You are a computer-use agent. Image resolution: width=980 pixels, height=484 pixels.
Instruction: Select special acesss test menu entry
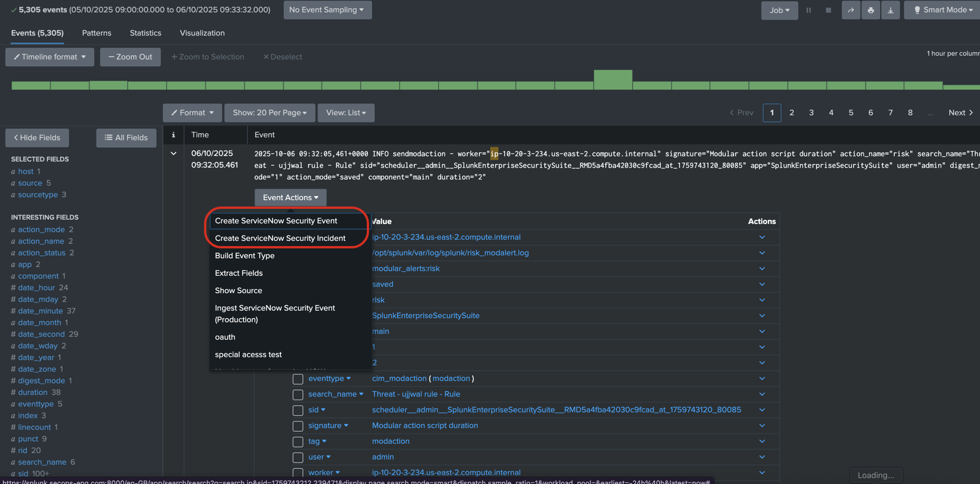pyautogui.click(x=290, y=355)
